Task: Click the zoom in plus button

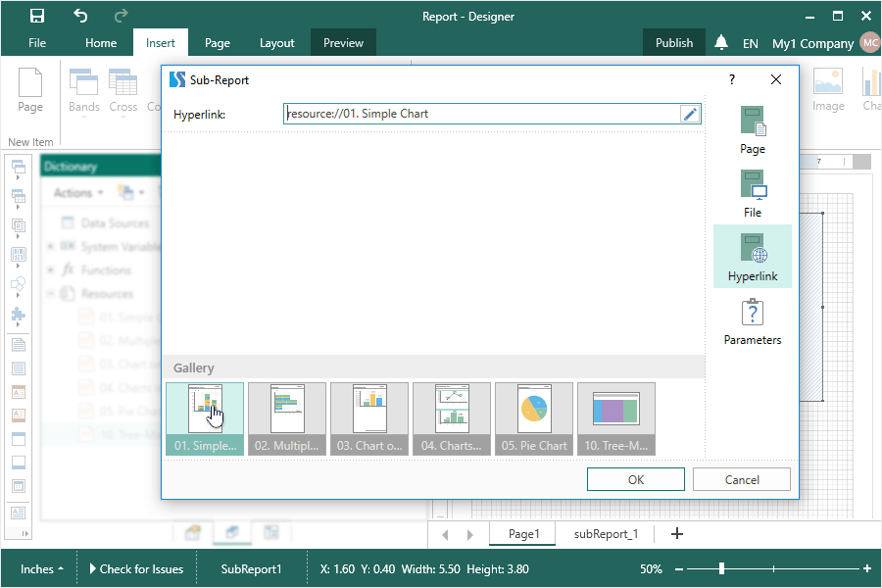Action: [867, 568]
